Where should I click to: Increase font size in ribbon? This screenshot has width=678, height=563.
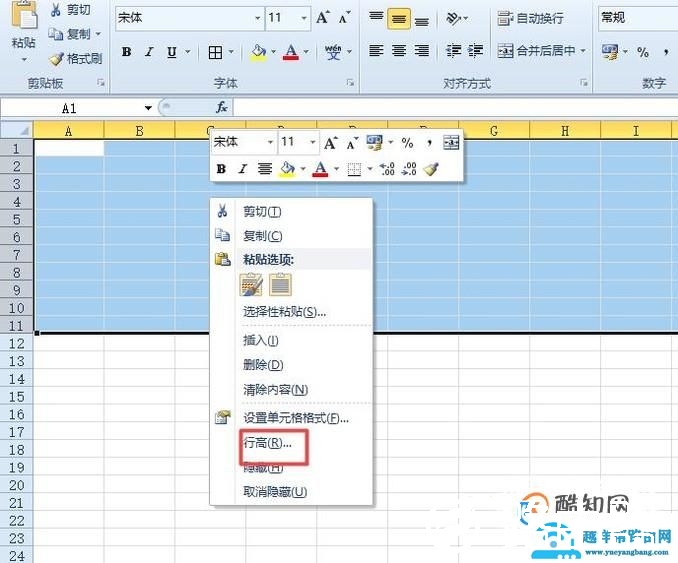click(x=323, y=18)
